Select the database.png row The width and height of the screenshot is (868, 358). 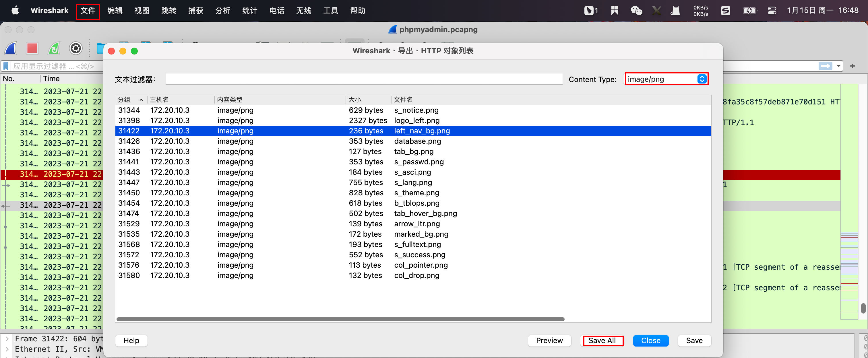click(x=413, y=141)
